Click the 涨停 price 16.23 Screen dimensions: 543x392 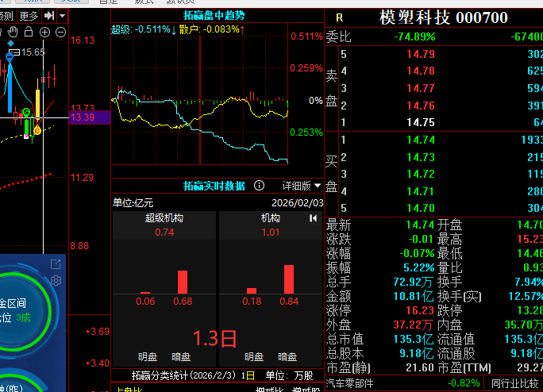click(420, 310)
